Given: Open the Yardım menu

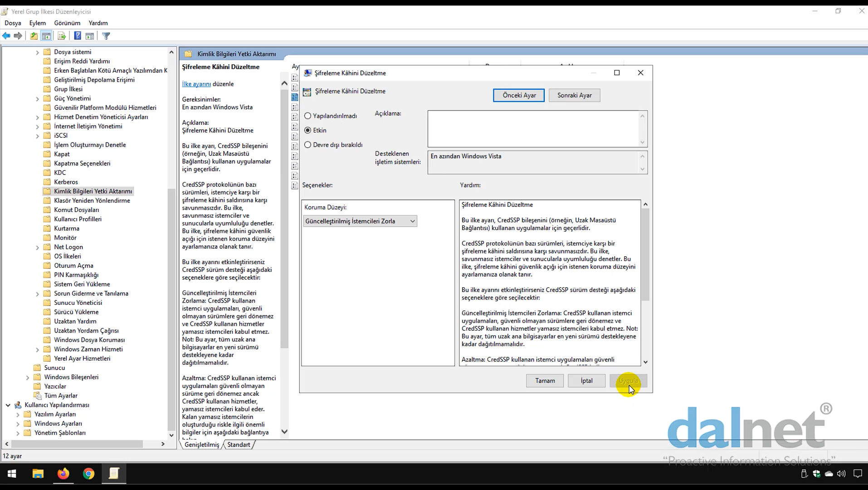Looking at the screenshot, I should [98, 23].
